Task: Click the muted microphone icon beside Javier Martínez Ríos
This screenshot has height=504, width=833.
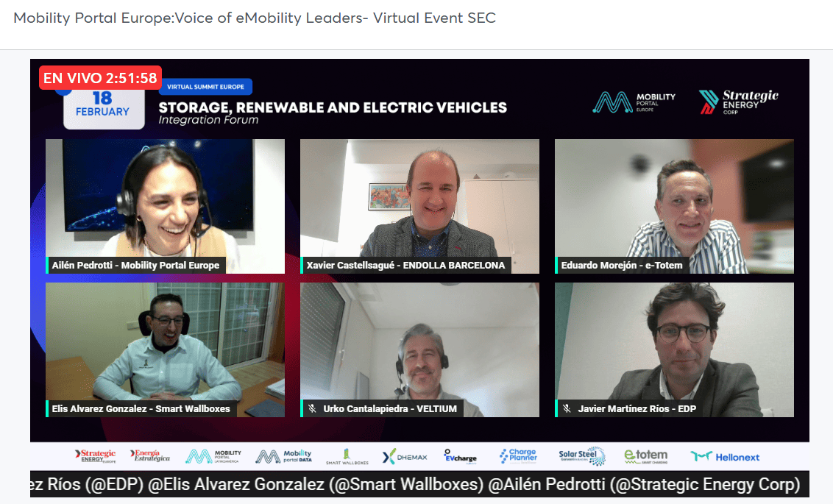Action: pos(567,408)
